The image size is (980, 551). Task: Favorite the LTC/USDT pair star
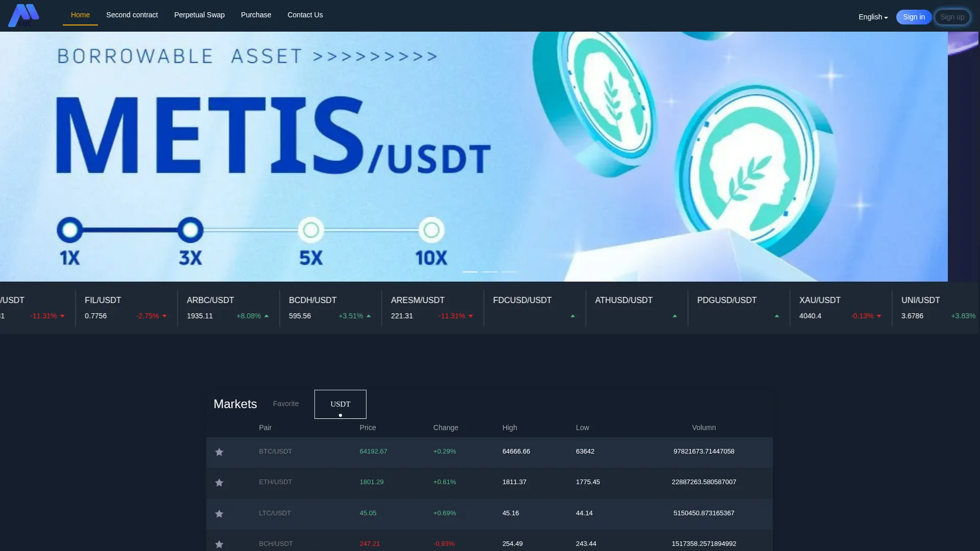219,514
